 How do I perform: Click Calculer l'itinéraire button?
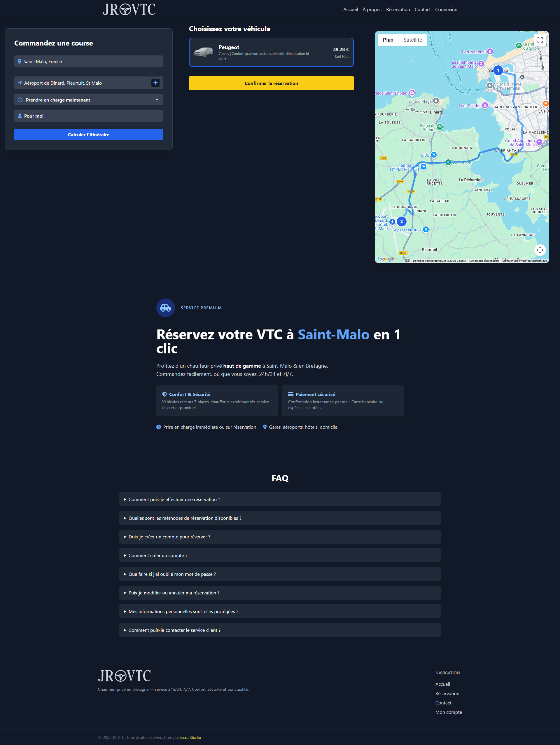(x=88, y=135)
